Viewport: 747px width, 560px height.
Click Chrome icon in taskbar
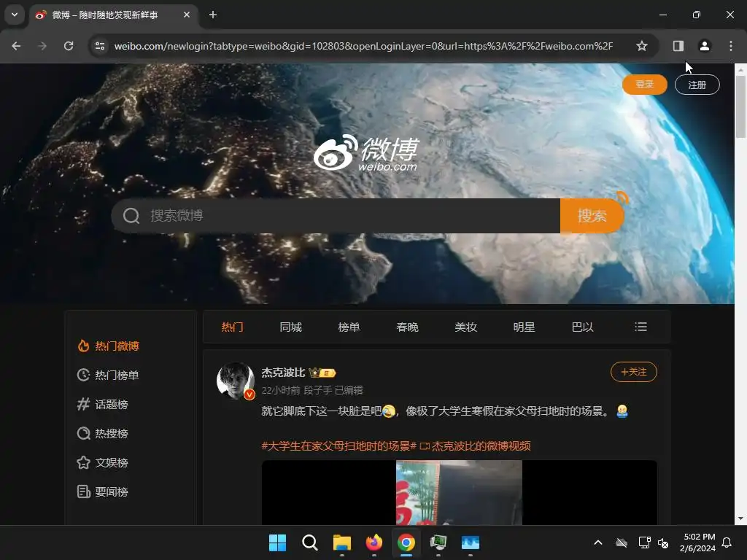(406, 542)
